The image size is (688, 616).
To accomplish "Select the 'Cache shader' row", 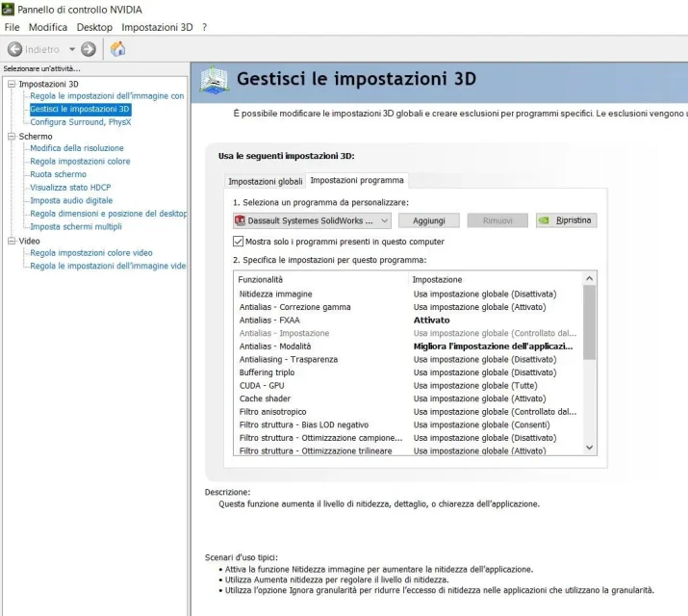I will [x=408, y=398].
